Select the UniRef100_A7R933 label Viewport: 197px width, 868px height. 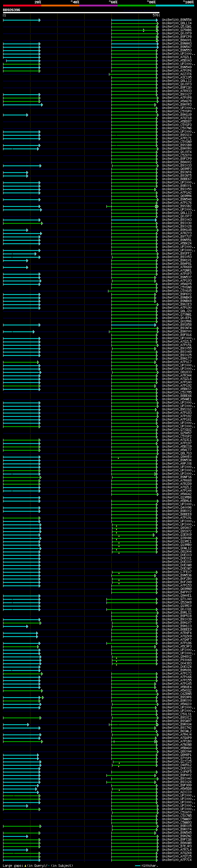tap(177, 91)
